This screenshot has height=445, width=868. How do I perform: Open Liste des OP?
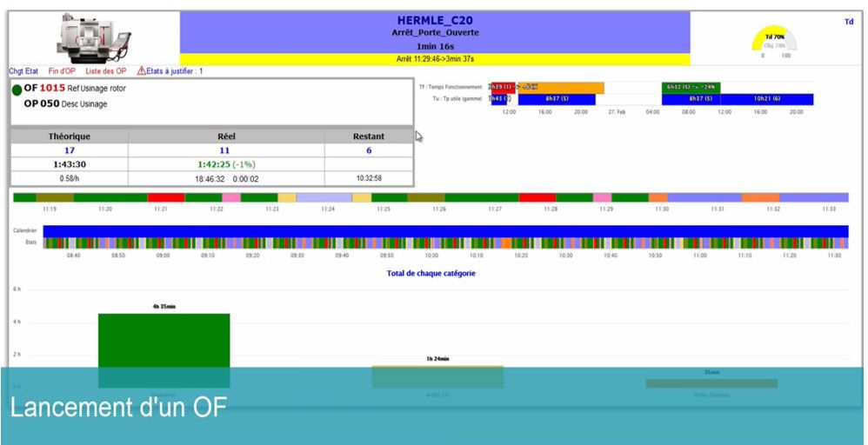(105, 71)
